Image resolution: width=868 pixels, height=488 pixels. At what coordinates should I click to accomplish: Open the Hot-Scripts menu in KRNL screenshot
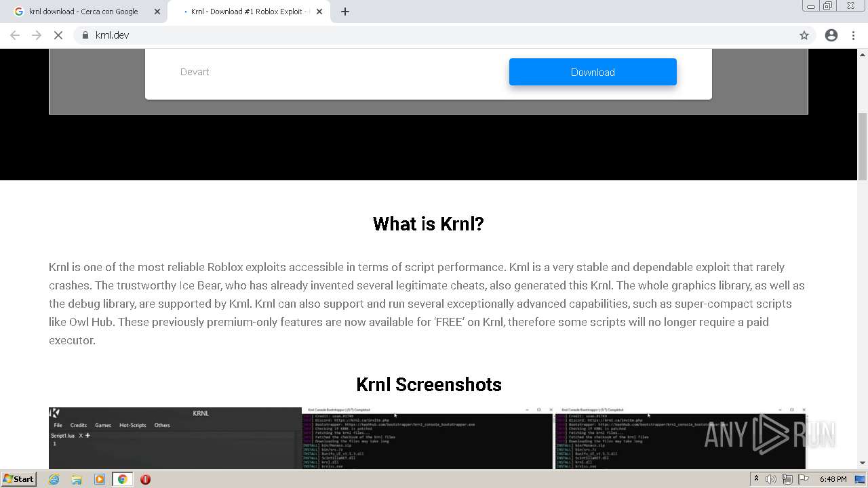pyautogui.click(x=132, y=425)
